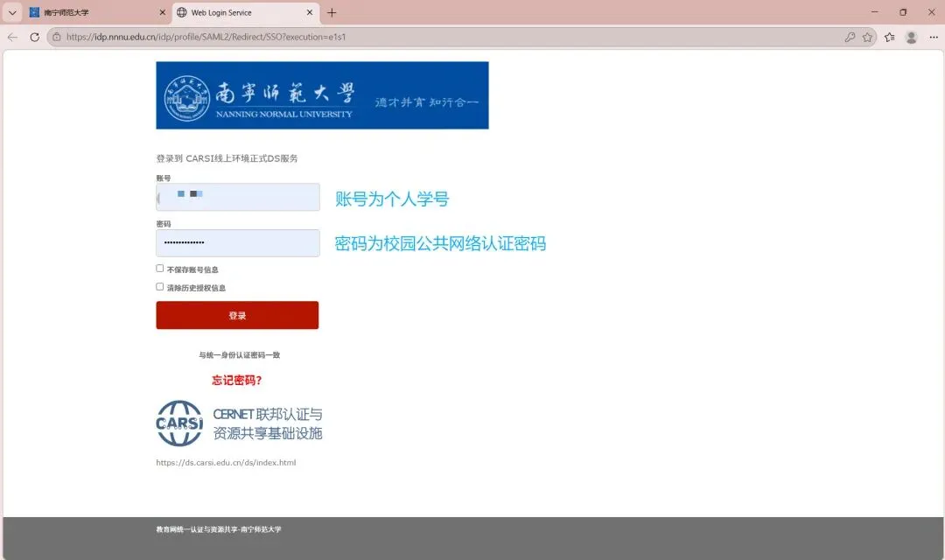View site information lock icon
Viewport: 945px width, 560px height.
click(57, 37)
